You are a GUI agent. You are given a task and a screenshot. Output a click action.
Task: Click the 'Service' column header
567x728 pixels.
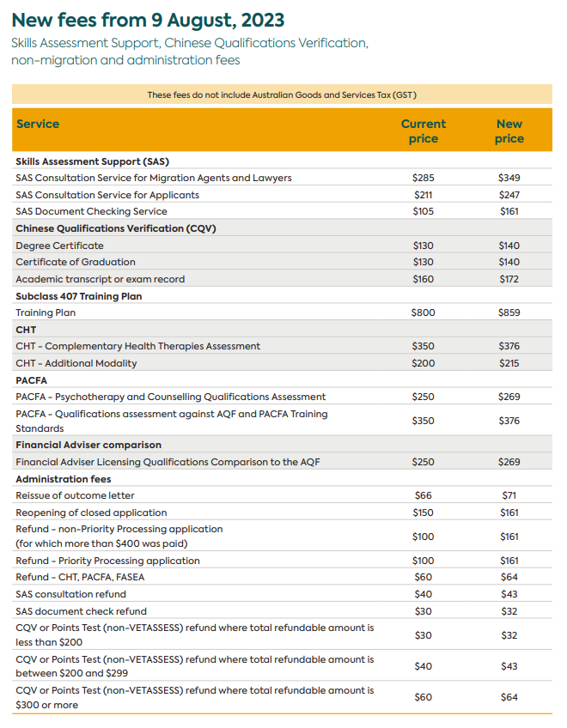coord(38,124)
